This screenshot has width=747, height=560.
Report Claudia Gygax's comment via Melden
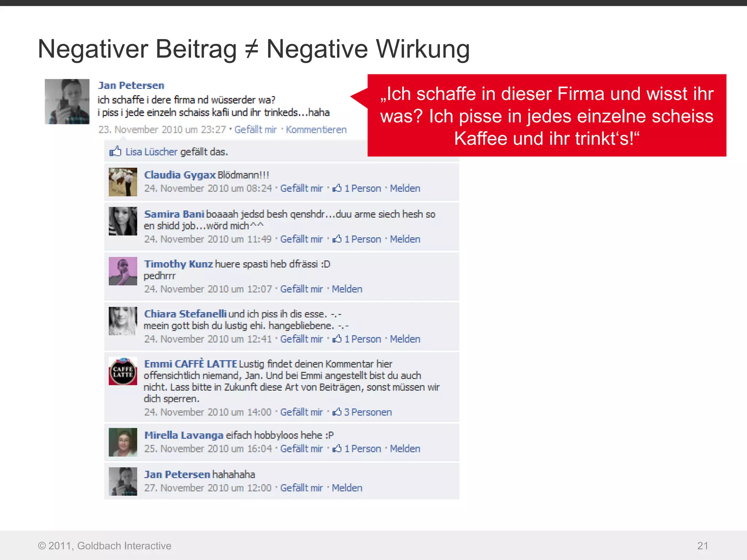coord(405,188)
